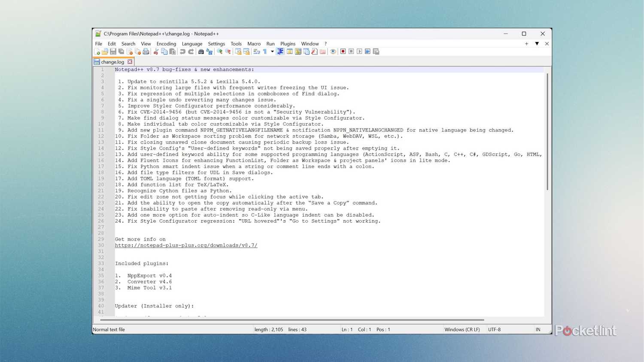644x362 pixels.
Task: Open the Replace dialog icon
Action: click(x=210, y=51)
